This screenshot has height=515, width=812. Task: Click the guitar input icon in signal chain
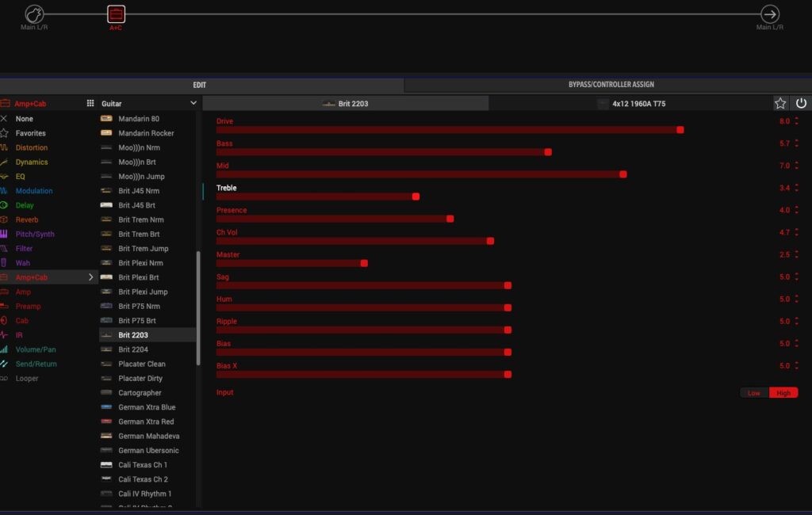coord(33,13)
